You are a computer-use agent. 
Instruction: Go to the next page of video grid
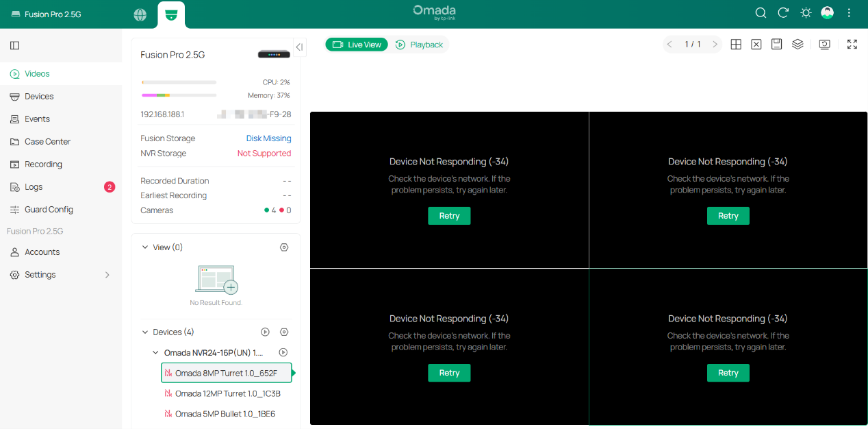(x=715, y=45)
